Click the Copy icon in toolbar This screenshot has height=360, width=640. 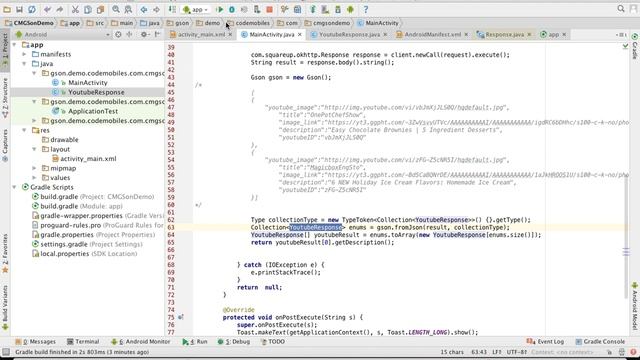tap(88, 9)
